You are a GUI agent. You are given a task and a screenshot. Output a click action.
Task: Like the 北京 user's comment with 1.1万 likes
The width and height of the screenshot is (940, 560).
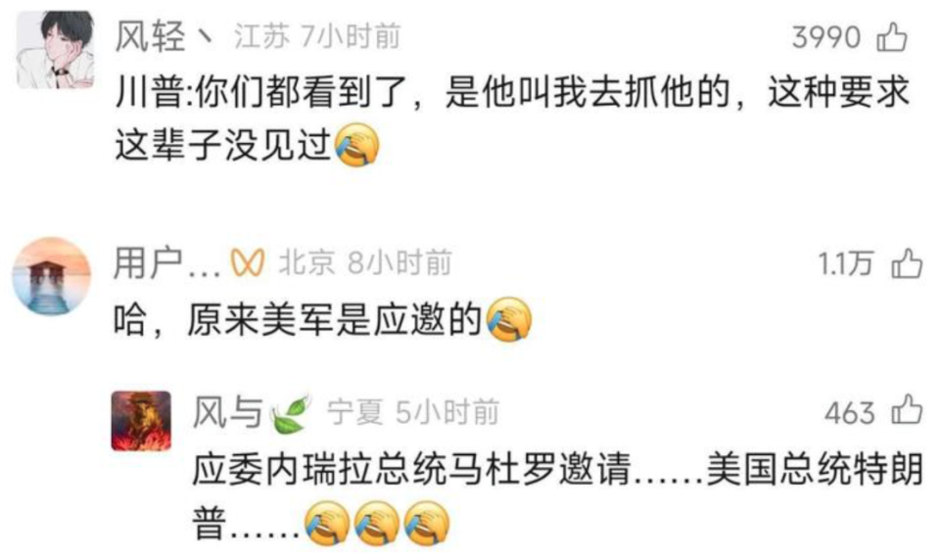(907, 263)
